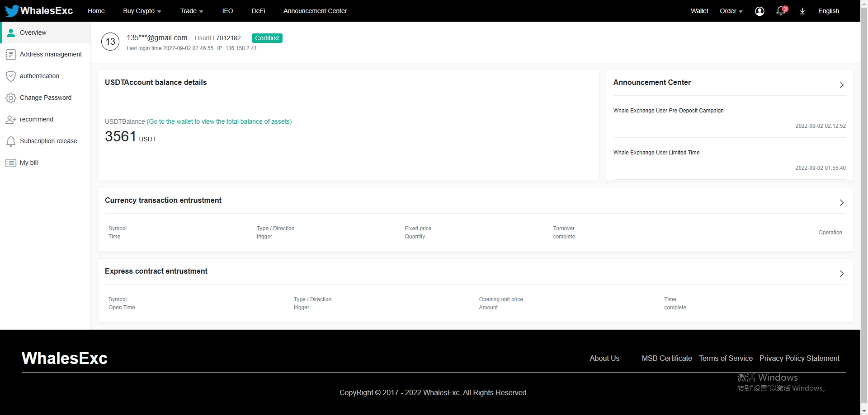Click the Certified status badge
This screenshot has width=868, height=415.
(267, 38)
